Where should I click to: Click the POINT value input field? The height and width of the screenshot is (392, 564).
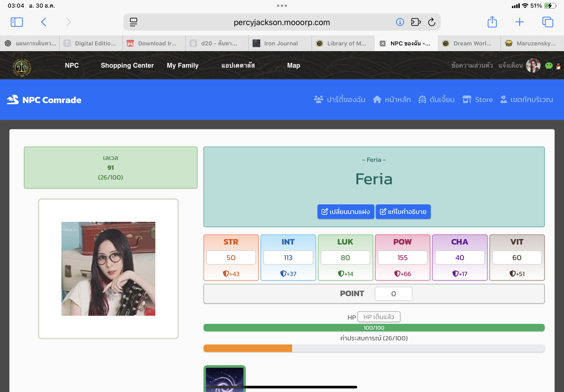tap(393, 294)
